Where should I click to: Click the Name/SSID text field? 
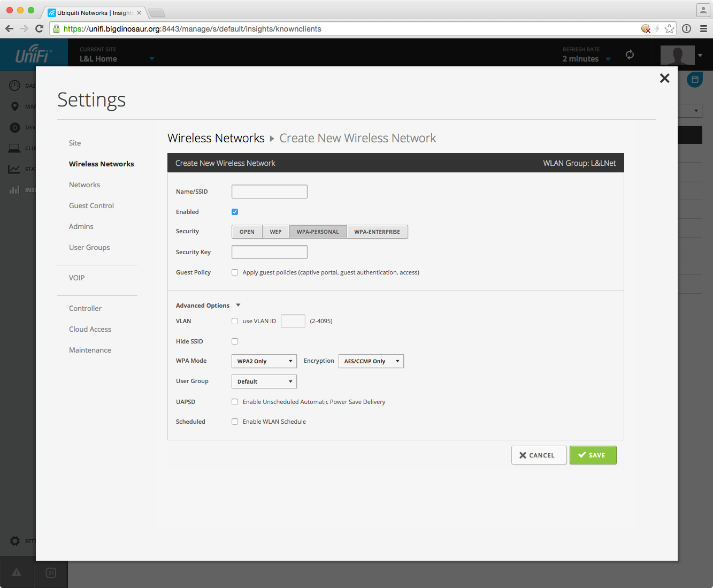pos(269,192)
